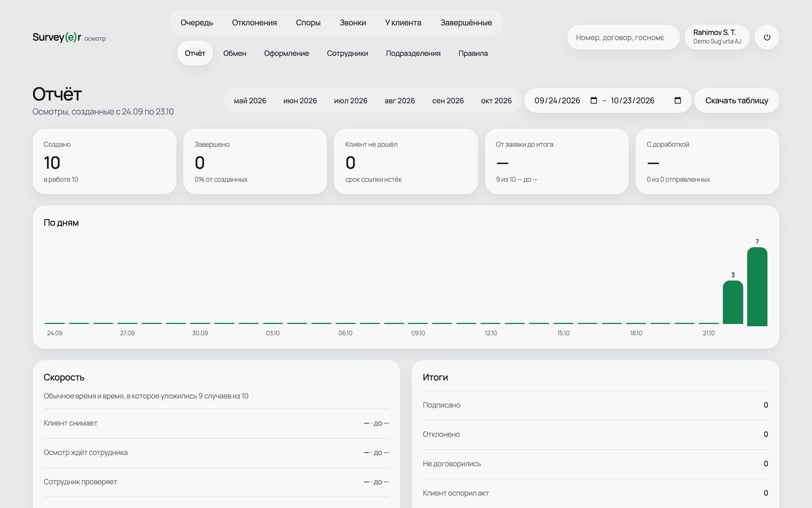Click the Отклонено row
This screenshot has height=508, width=812.
click(x=595, y=434)
